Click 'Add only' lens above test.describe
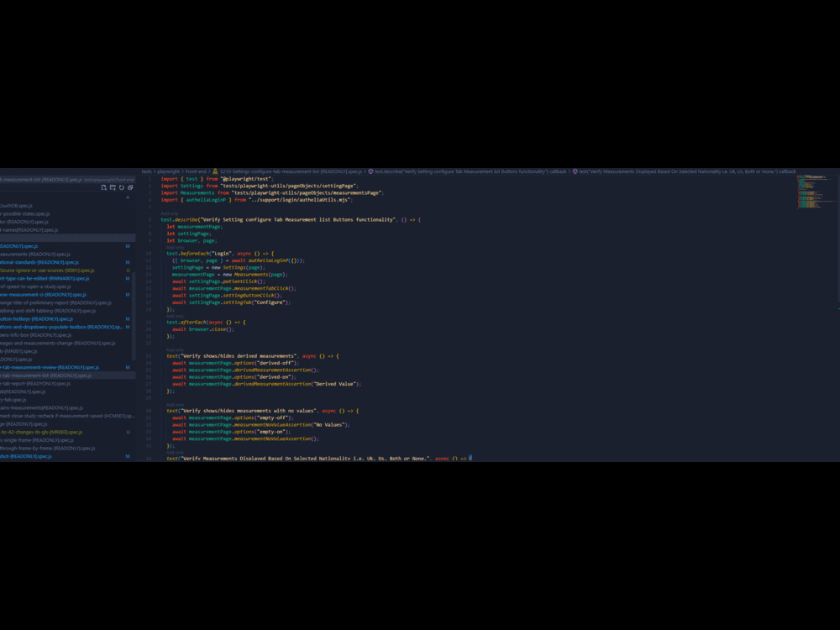 pyautogui.click(x=170, y=213)
